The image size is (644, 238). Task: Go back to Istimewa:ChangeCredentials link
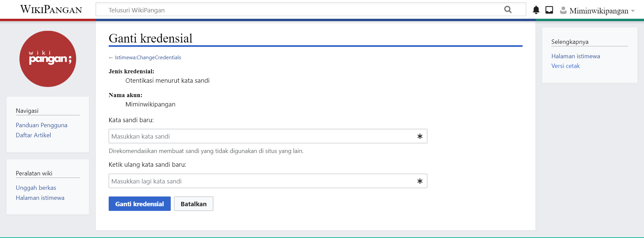148,58
